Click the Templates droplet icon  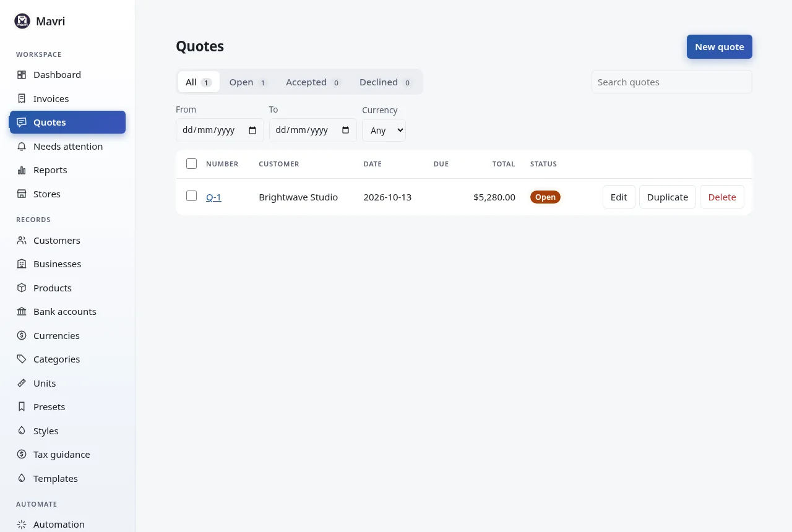click(22, 478)
